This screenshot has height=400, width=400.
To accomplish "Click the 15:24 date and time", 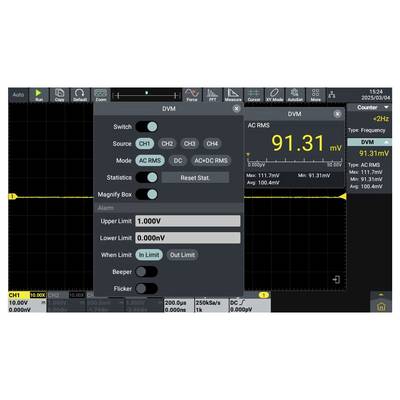I will point(376,95).
